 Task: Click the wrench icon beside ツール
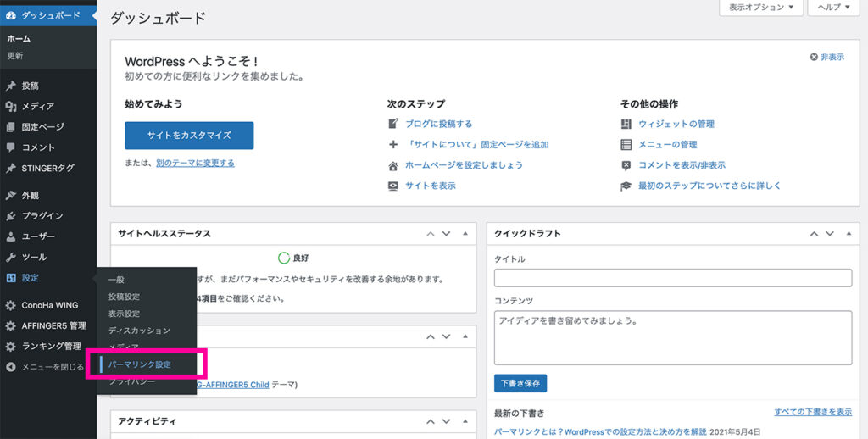(10, 258)
